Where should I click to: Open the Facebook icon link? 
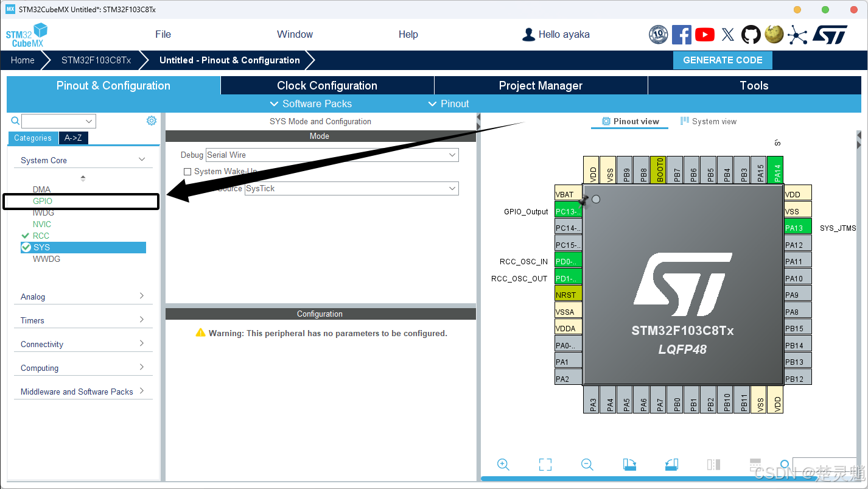pos(681,35)
